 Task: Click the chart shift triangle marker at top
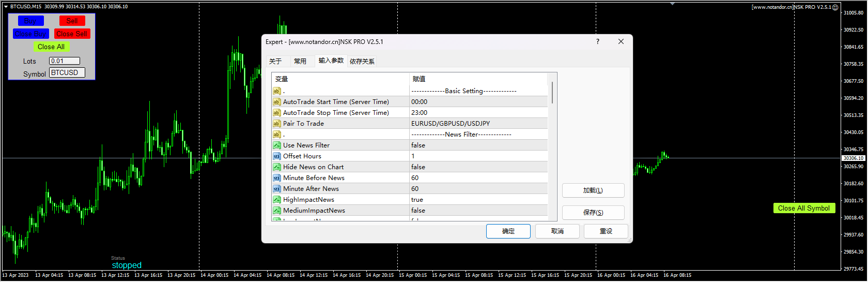[x=672, y=4]
